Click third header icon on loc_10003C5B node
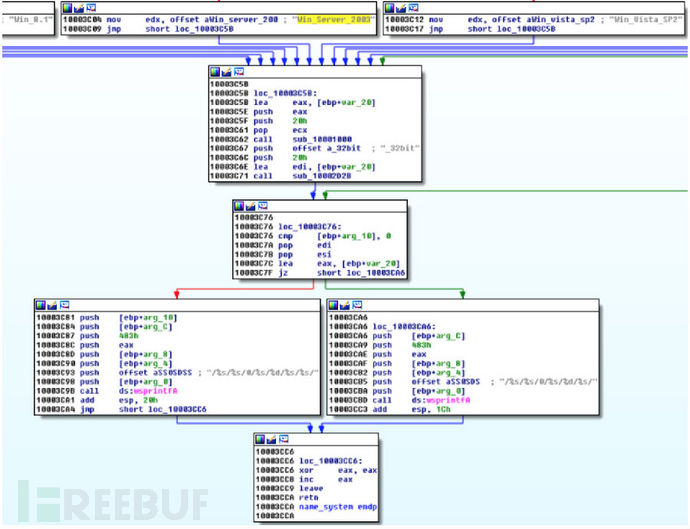The height and width of the screenshot is (529, 690). pos(240,74)
